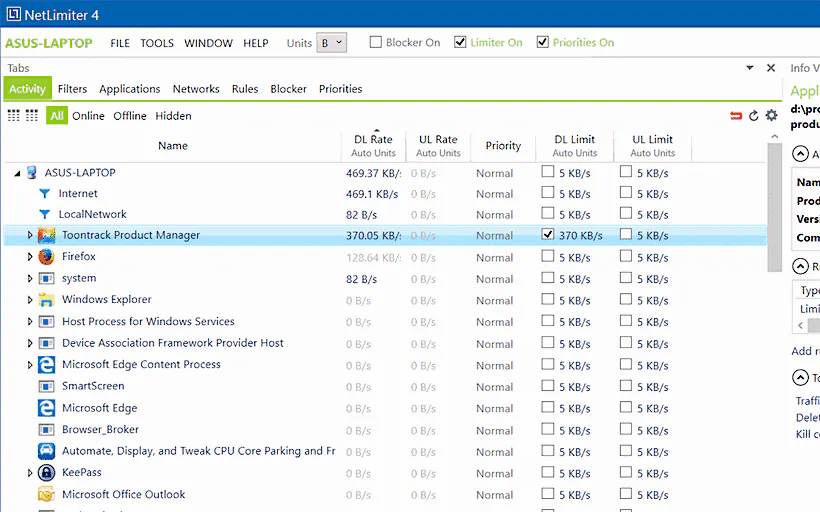The height and width of the screenshot is (512, 820).
Task: Enable DL Limit checkbox for Internet filter
Action: tap(548, 192)
